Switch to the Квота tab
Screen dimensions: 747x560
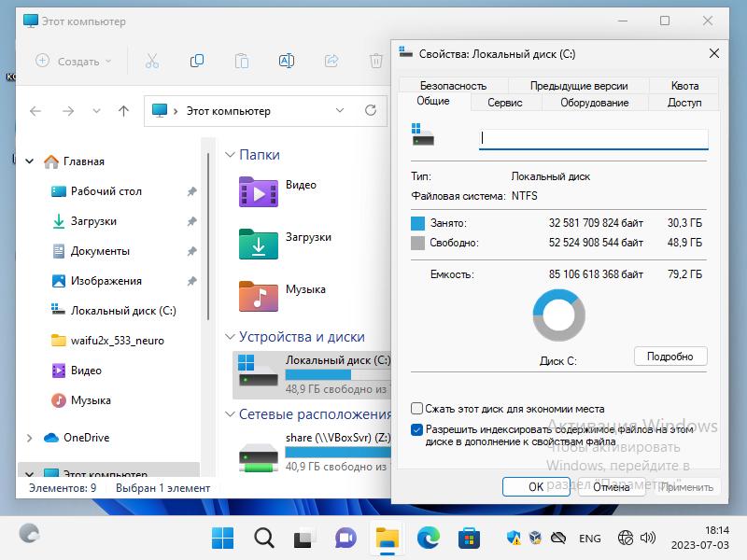[684, 86]
